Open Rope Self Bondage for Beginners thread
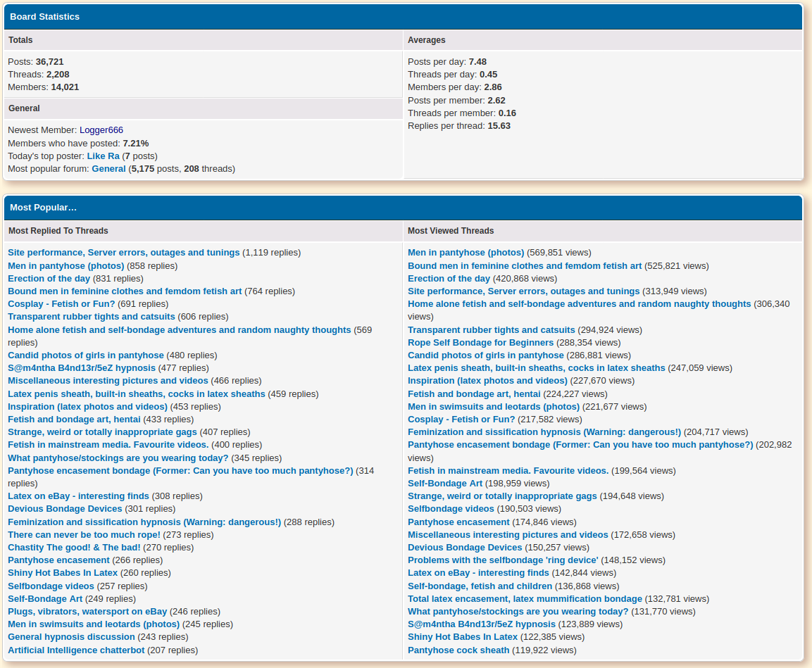812x668 pixels. coord(480,343)
